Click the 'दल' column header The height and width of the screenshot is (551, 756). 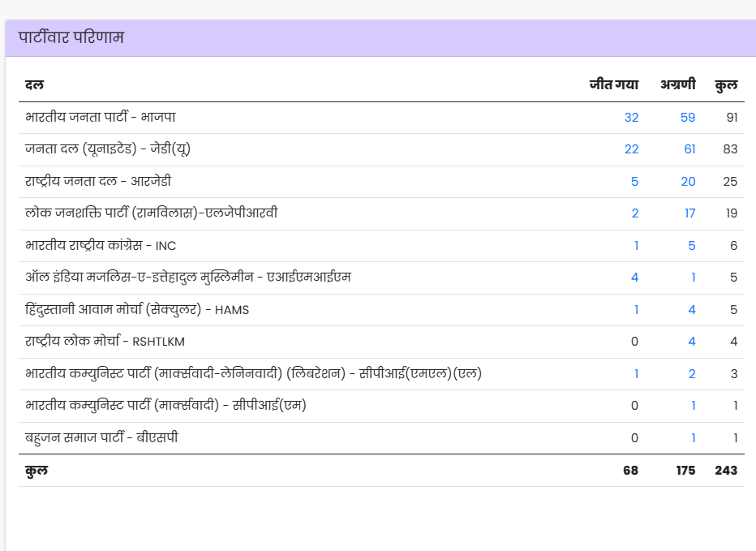(x=34, y=84)
